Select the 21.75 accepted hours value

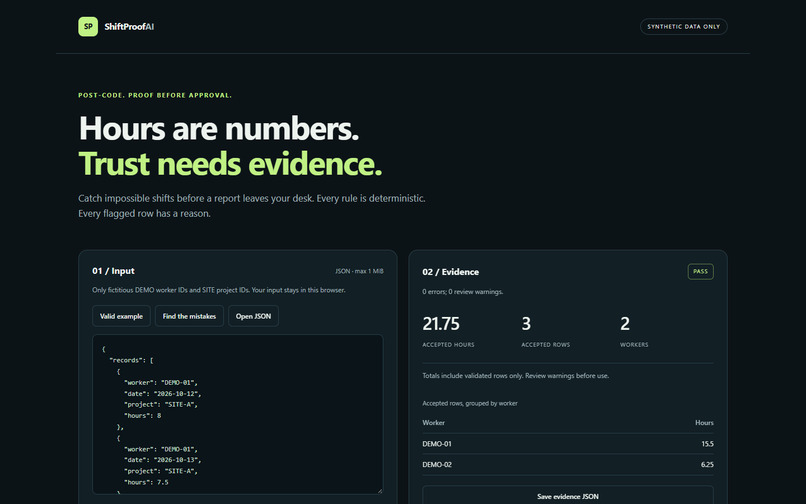pyautogui.click(x=441, y=323)
